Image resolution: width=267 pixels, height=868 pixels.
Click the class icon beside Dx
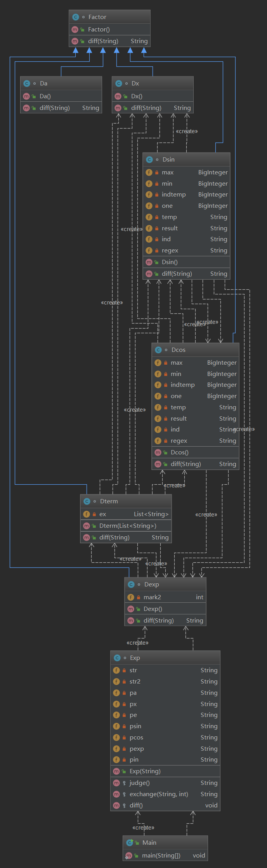tap(119, 83)
